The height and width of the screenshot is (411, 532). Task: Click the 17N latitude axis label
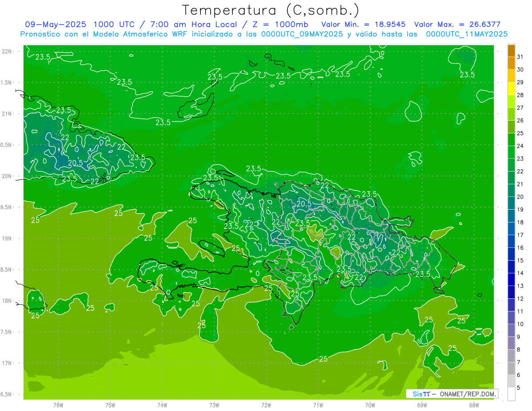click(6, 363)
